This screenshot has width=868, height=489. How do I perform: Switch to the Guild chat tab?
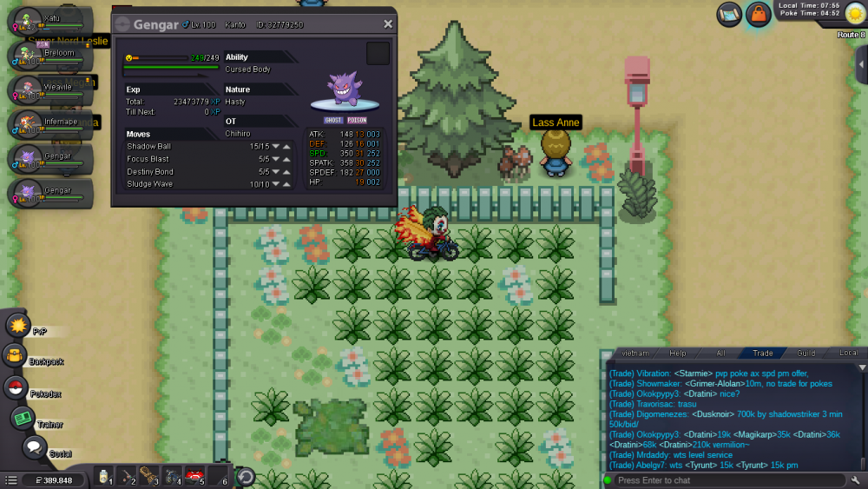pyautogui.click(x=806, y=354)
